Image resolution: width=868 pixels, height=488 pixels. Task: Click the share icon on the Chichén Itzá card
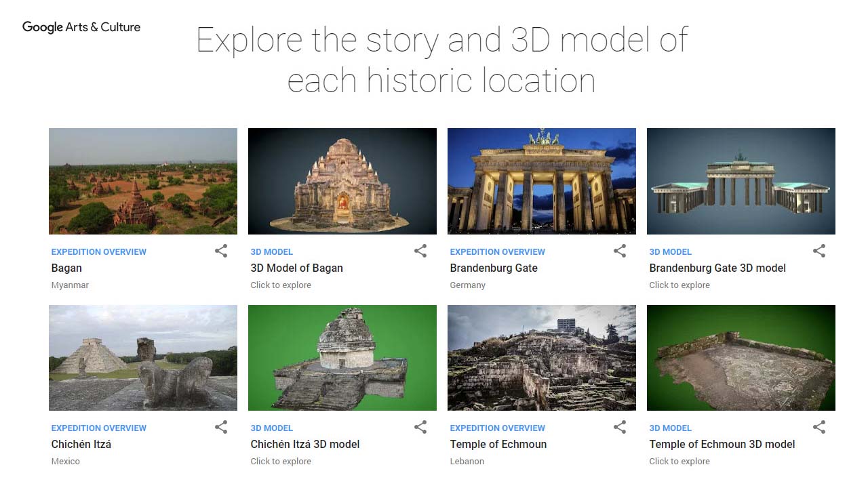(x=221, y=427)
